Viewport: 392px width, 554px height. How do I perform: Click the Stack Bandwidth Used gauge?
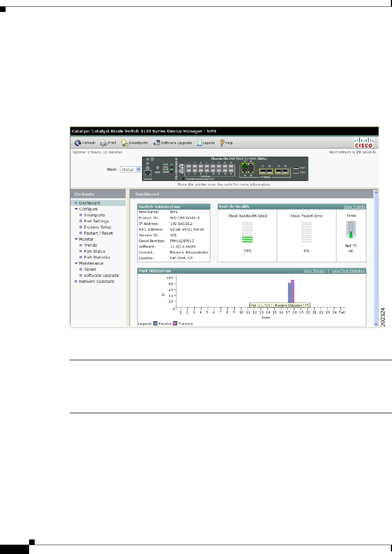(247, 232)
